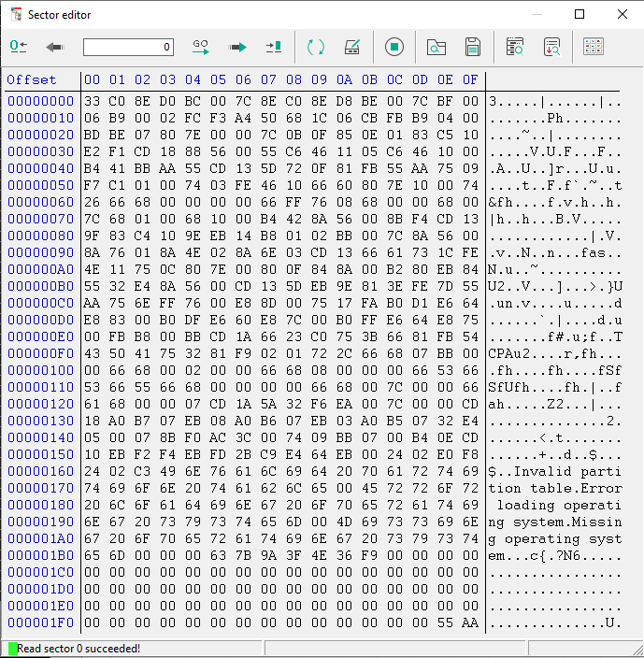Click ASCII text 'SfUfh' in row 00000110
Image resolution: width=644 pixels, height=658 pixels.
[x=508, y=387]
